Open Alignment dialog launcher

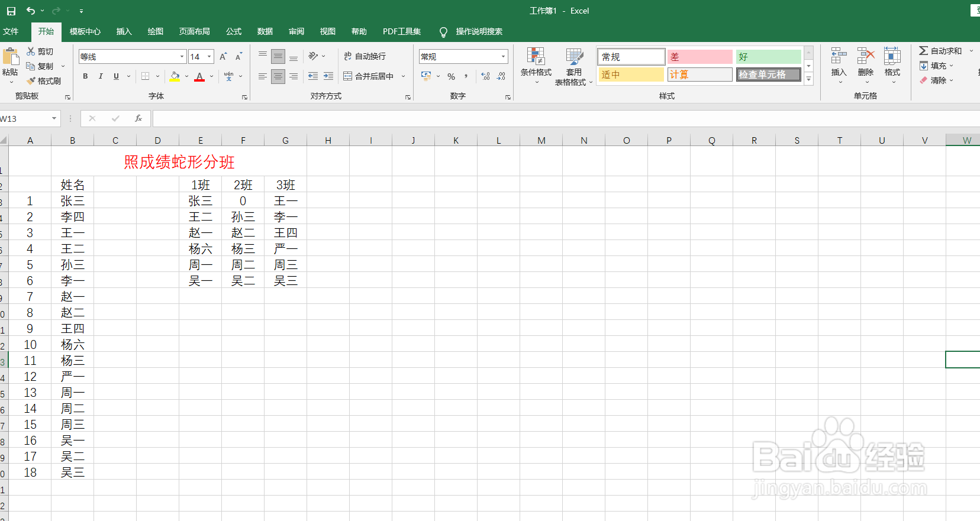(408, 97)
